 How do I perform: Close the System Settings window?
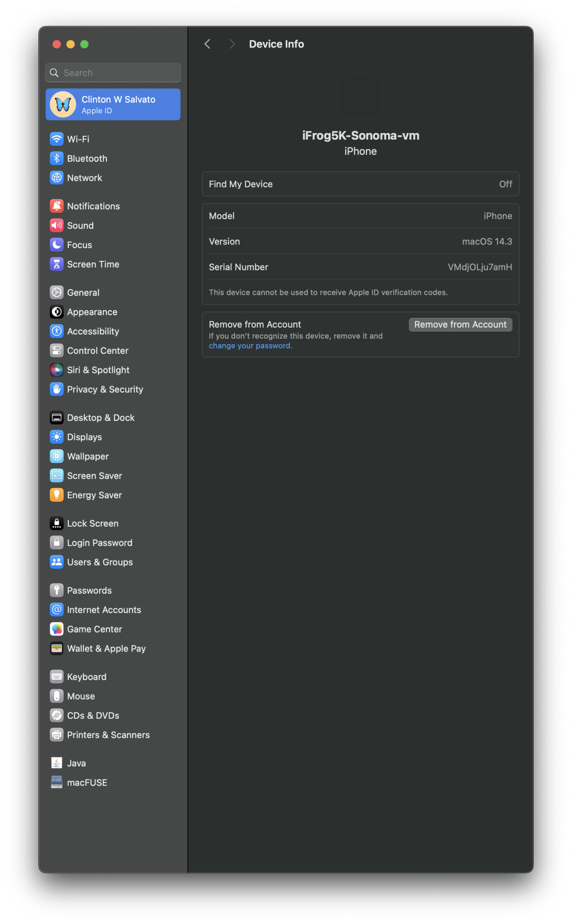click(57, 44)
